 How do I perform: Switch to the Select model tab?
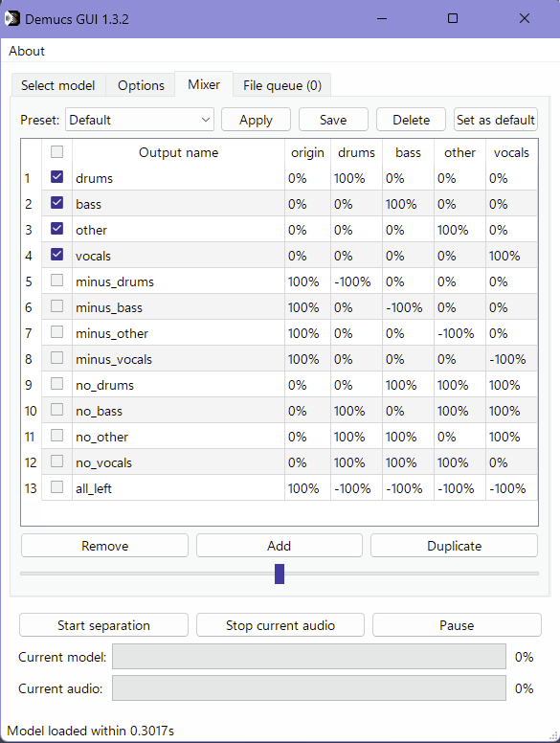click(57, 85)
